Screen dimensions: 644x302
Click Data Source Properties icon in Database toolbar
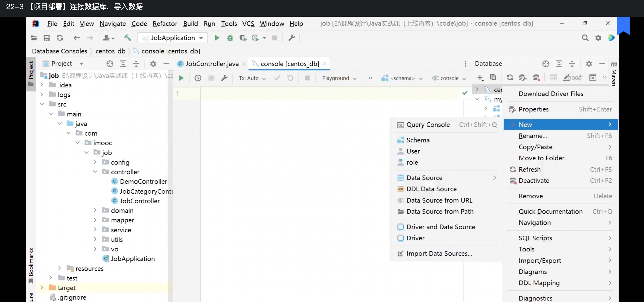click(523, 78)
